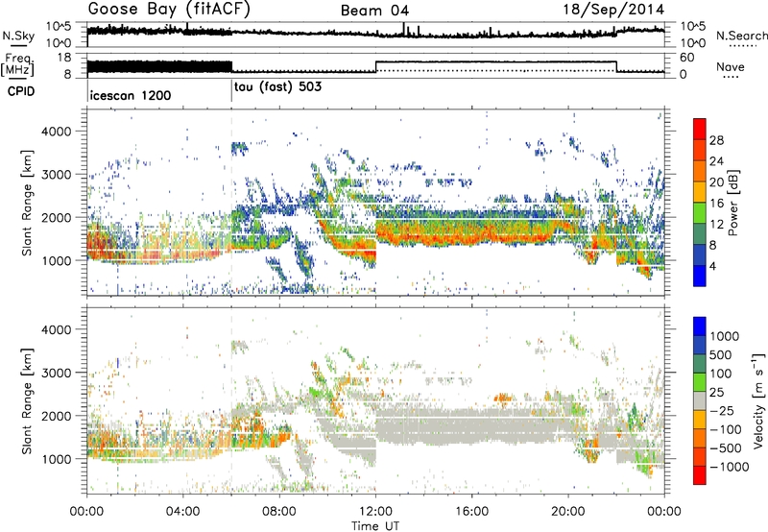Click the "Time UT" axis title
This screenshot has height=532, width=768.
pos(375,525)
